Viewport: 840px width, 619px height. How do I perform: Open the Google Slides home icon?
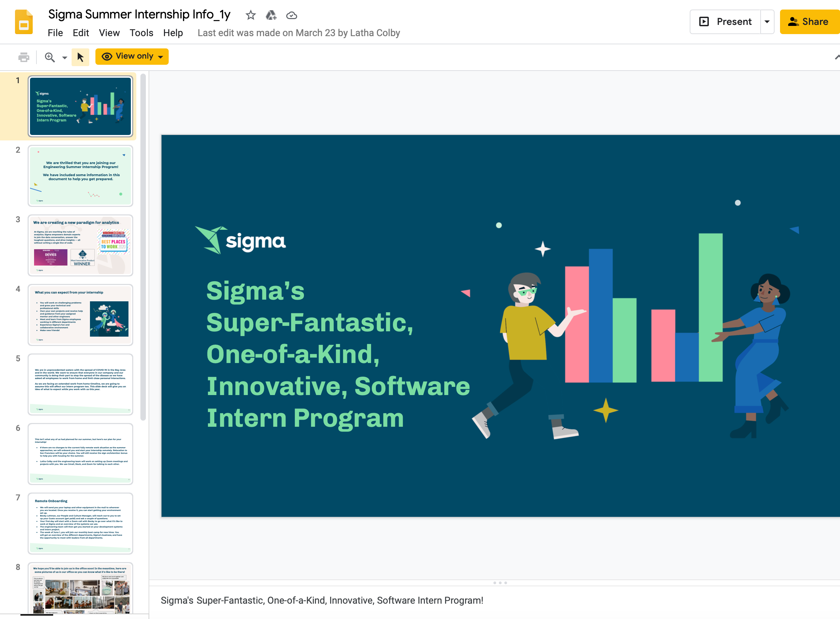pyautogui.click(x=24, y=22)
